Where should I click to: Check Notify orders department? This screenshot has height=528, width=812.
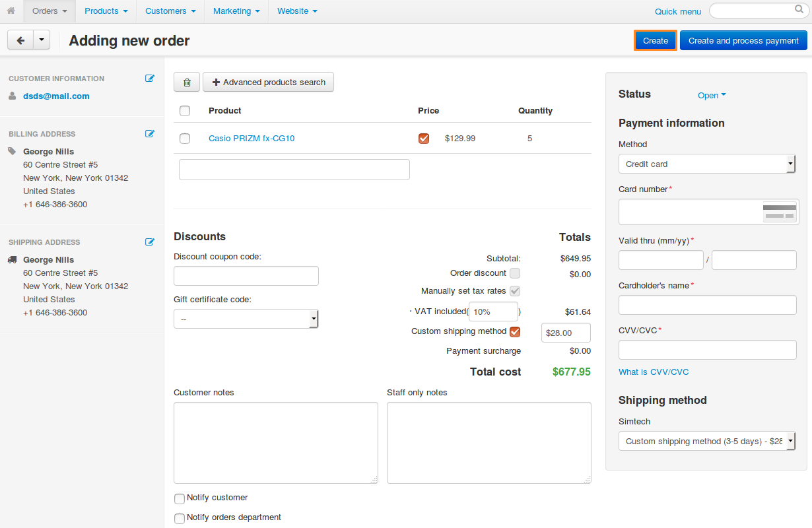pos(180,518)
